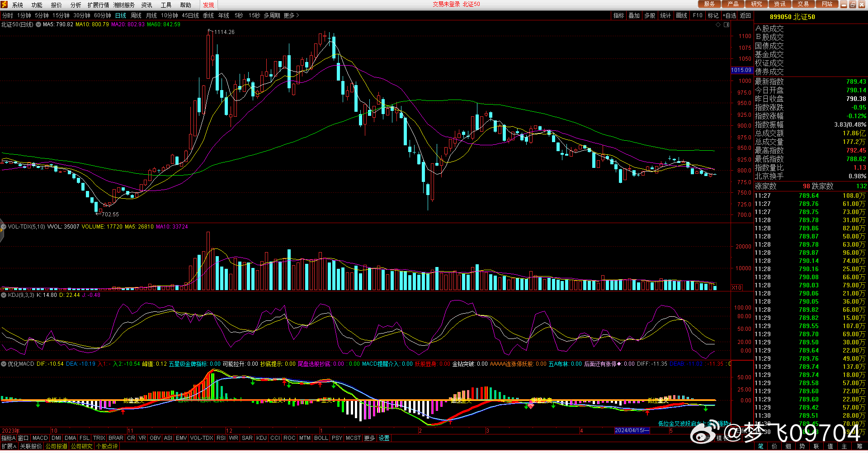Expand the 指标A indicator group selector
The image size is (868, 453).
[x=8, y=438]
